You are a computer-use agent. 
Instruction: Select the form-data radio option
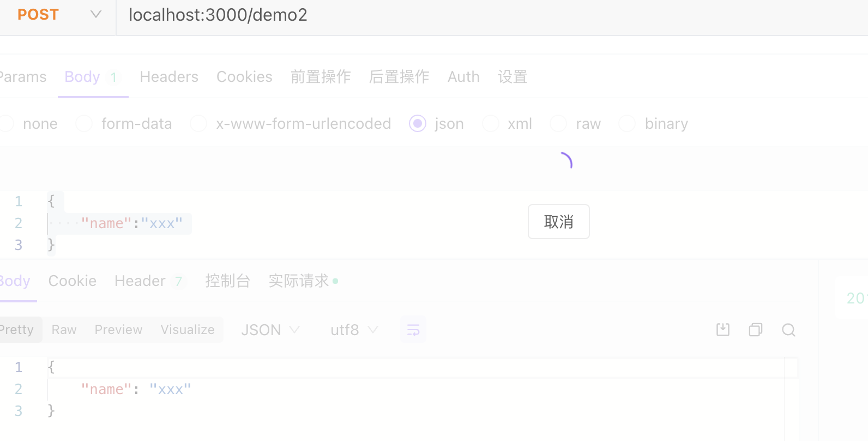pos(84,124)
